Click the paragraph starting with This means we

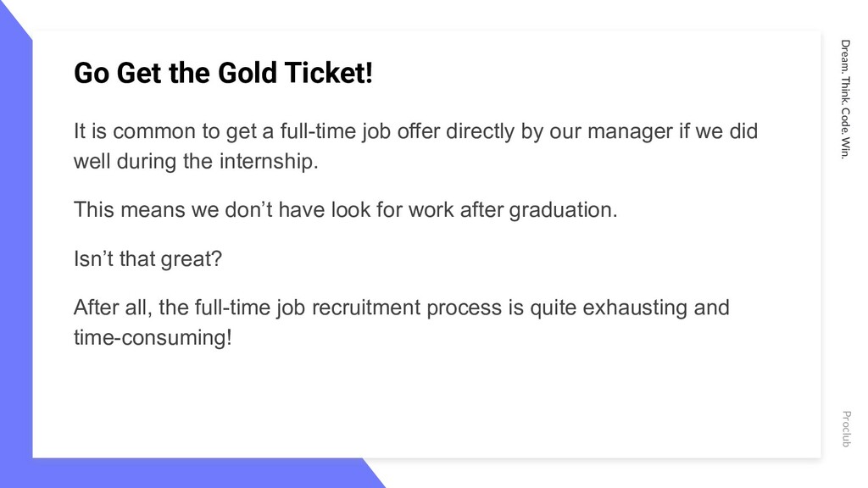coord(346,210)
